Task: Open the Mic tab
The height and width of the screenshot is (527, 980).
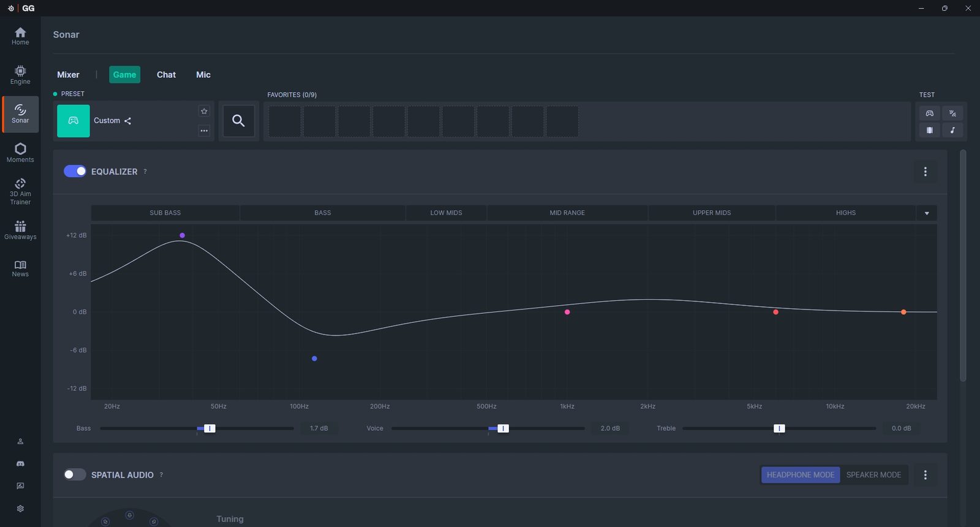Action: pos(203,75)
